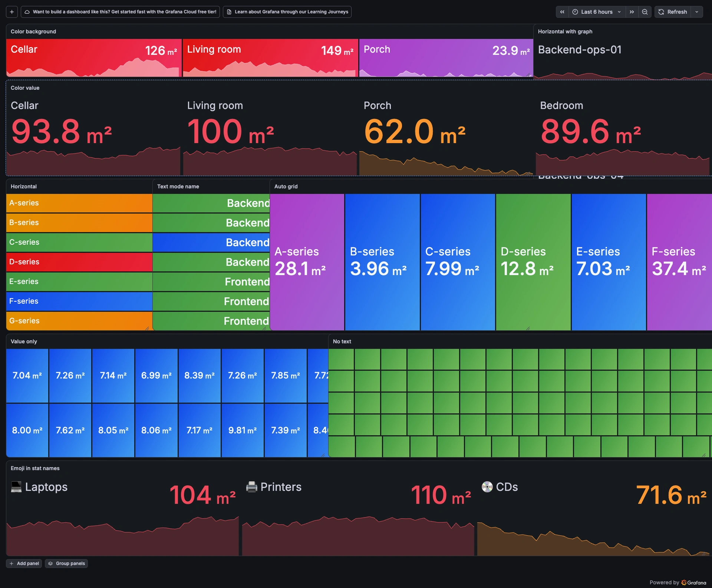Click the plus icon in top-left toolbar
This screenshot has height=588, width=712.
click(12, 12)
